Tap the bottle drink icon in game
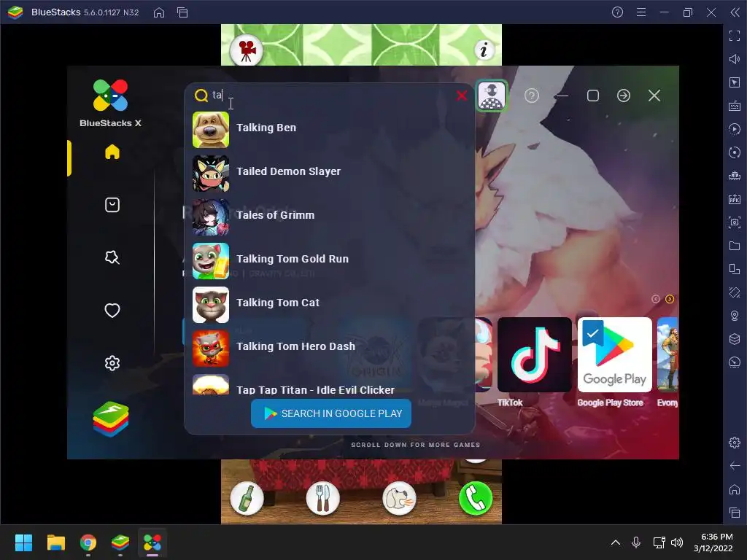Image resolution: width=747 pixels, height=560 pixels. [247, 498]
